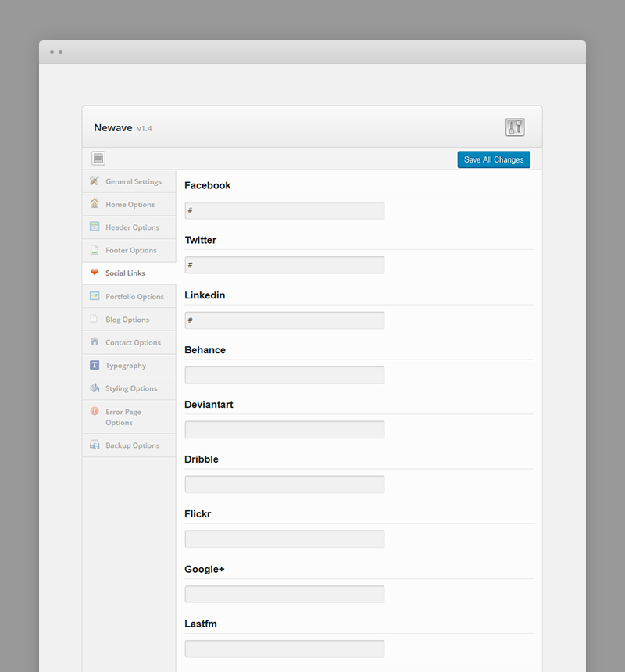625x672 pixels.
Task: Select the Linkedin input box
Action: tap(284, 320)
